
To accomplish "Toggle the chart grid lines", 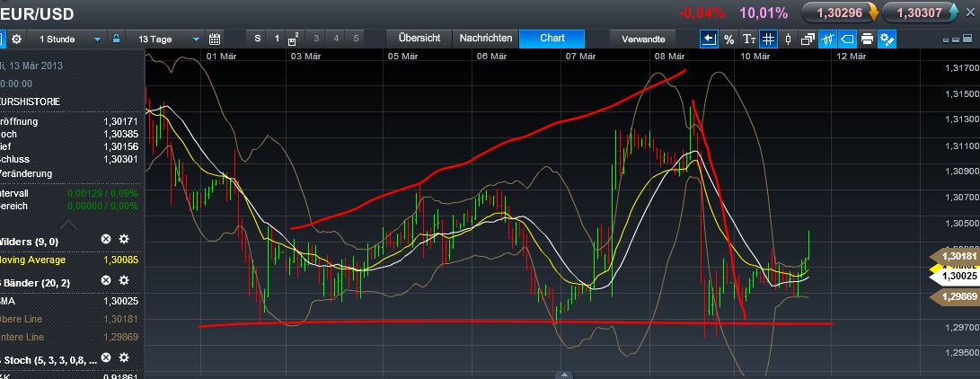I will click(768, 40).
